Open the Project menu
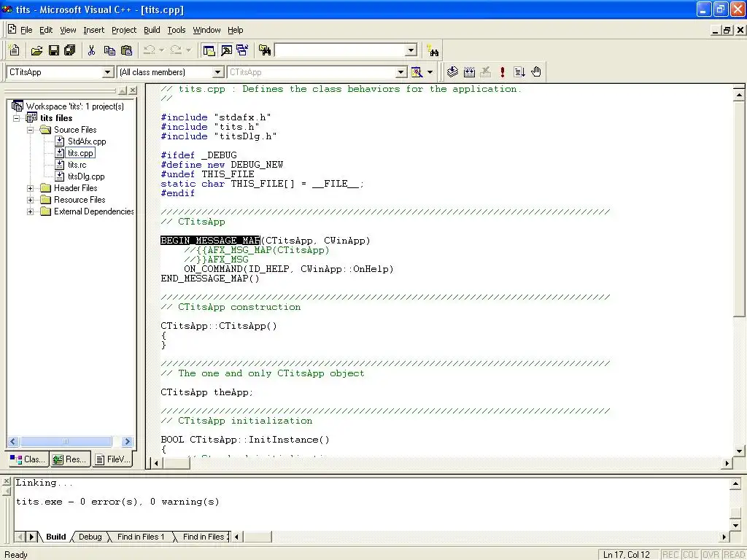The image size is (747, 560). pos(124,30)
